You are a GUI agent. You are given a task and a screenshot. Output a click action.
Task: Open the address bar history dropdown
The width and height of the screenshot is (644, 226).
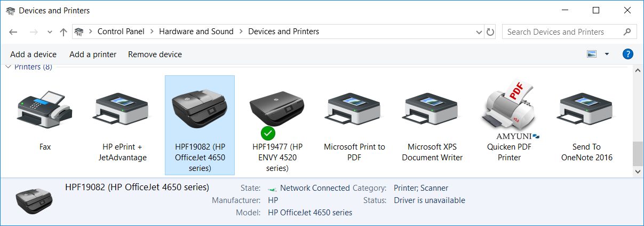tap(479, 32)
